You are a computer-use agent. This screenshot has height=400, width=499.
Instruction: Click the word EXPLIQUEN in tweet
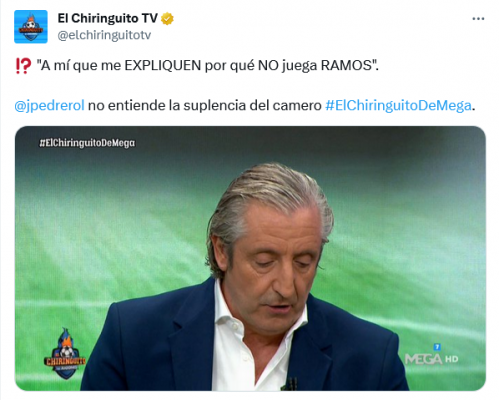163,66
